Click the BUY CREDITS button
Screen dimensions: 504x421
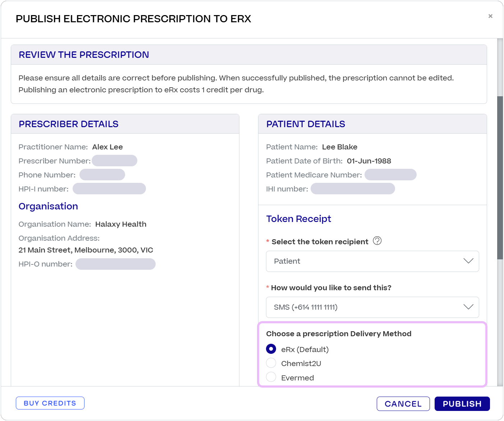(x=50, y=403)
